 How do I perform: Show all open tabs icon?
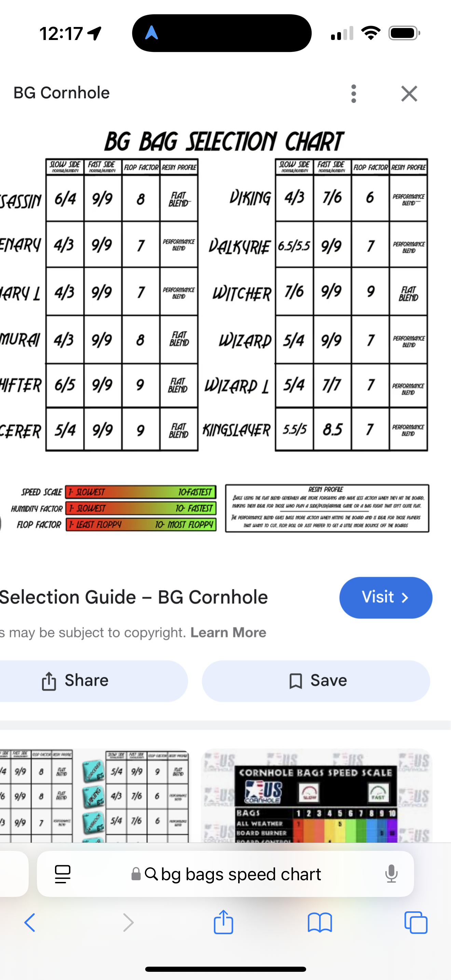[x=415, y=923]
